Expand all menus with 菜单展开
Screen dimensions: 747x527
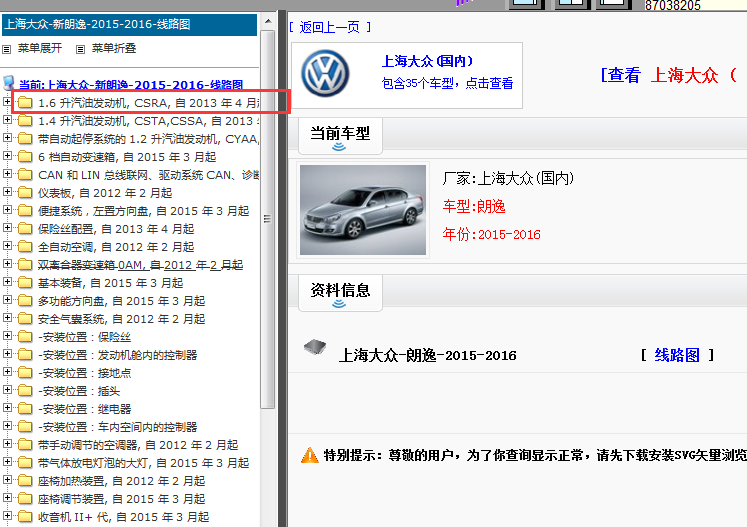(40, 49)
